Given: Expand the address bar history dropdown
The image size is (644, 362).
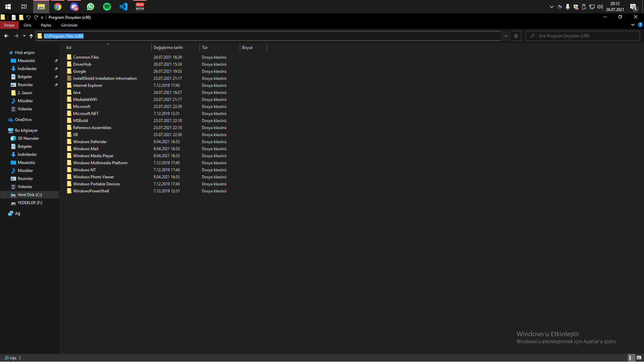Looking at the screenshot, I should tap(505, 36).
